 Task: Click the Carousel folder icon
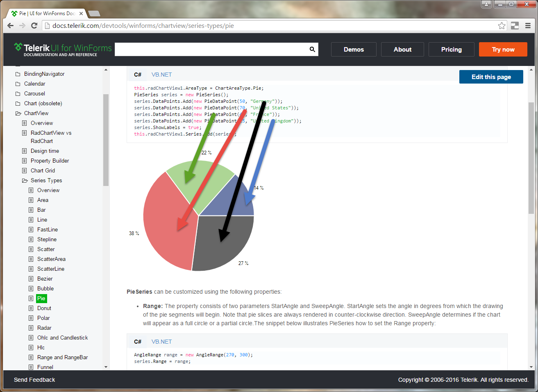pos(18,94)
